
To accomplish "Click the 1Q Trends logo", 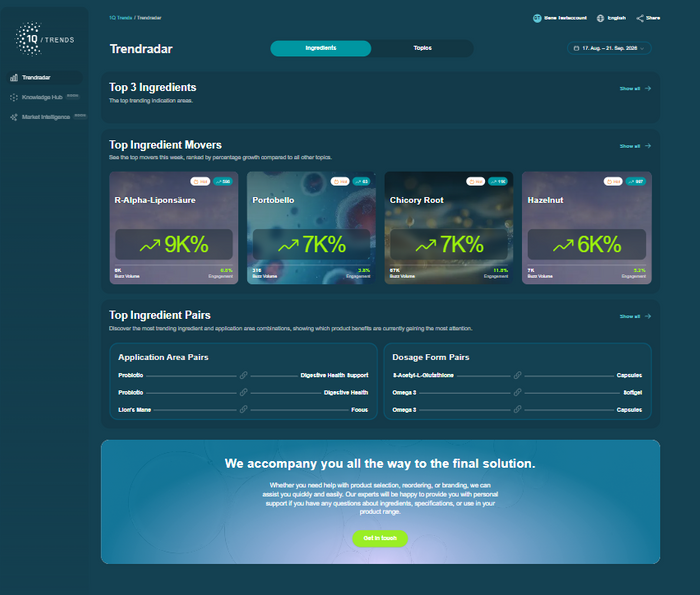I will coord(45,39).
